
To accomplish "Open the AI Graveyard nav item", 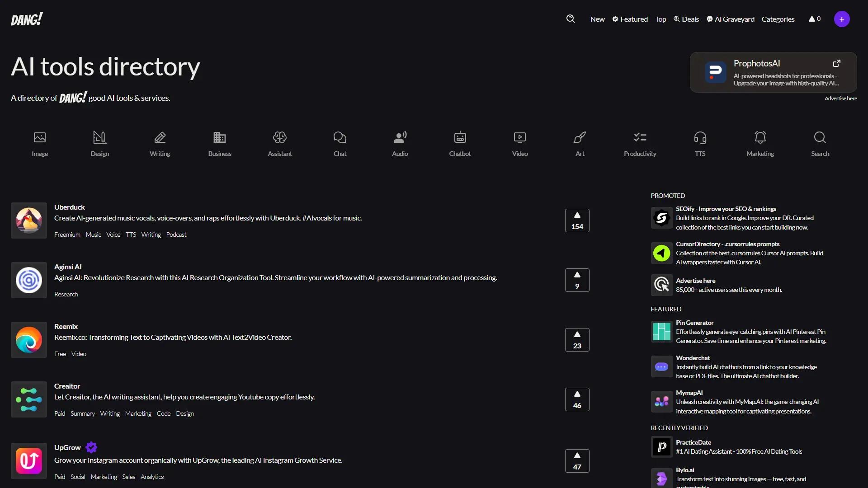I will [x=731, y=19].
